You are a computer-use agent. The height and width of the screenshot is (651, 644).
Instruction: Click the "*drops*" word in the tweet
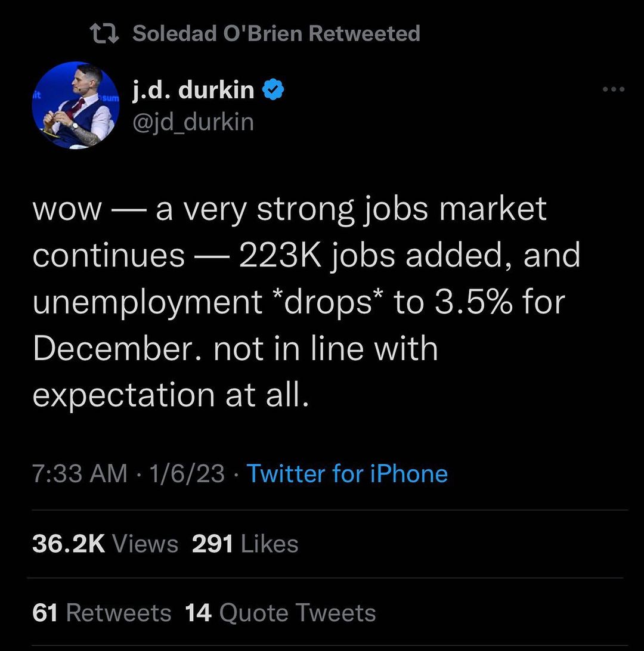coord(327,302)
